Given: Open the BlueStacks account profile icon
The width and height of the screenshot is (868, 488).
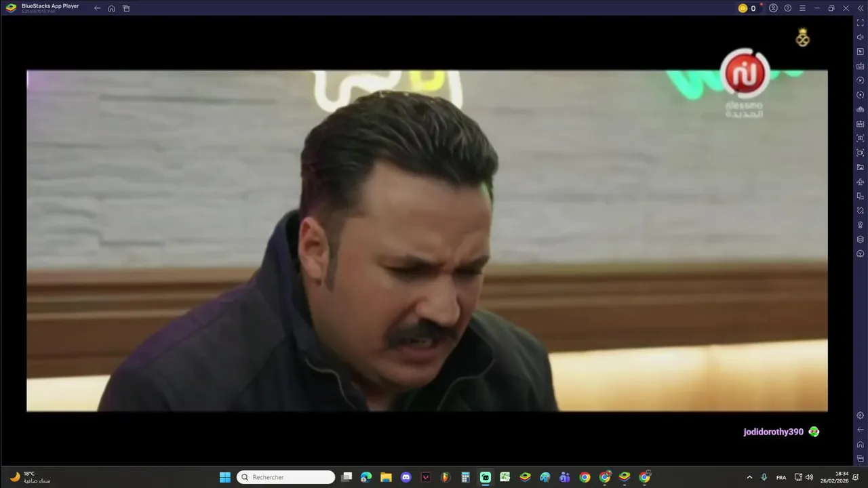Looking at the screenshot, I should pos(773,8).
